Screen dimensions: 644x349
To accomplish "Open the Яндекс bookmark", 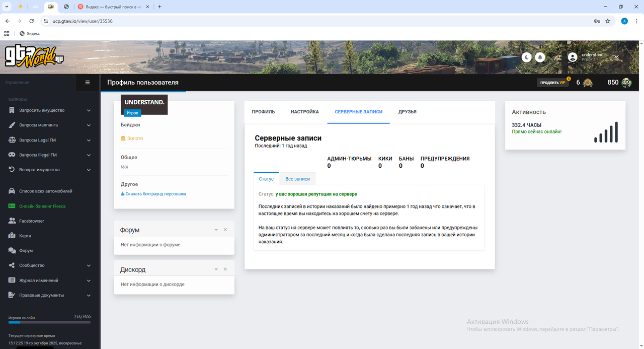I will (x=30, y=33).
